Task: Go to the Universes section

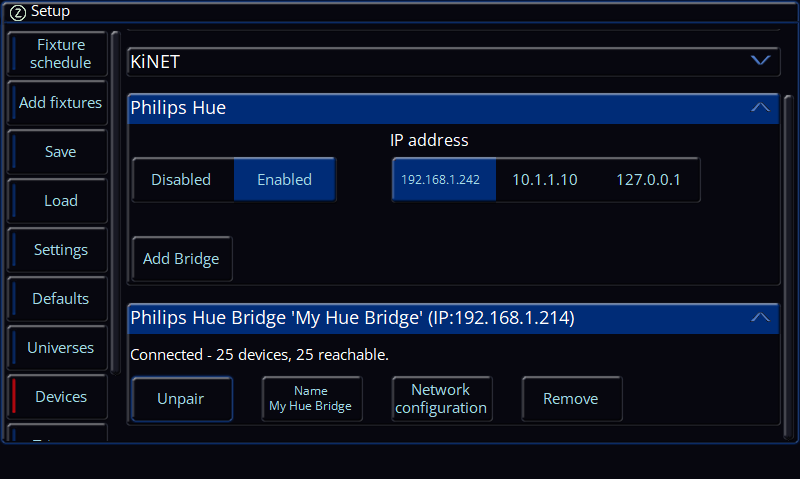Action: coord(58,347)
